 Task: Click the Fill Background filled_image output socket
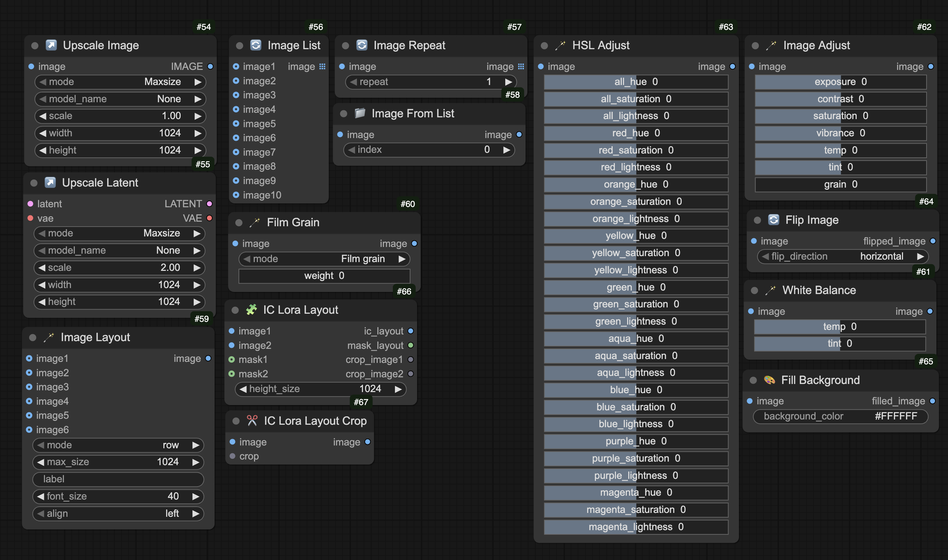pos(932,401)
